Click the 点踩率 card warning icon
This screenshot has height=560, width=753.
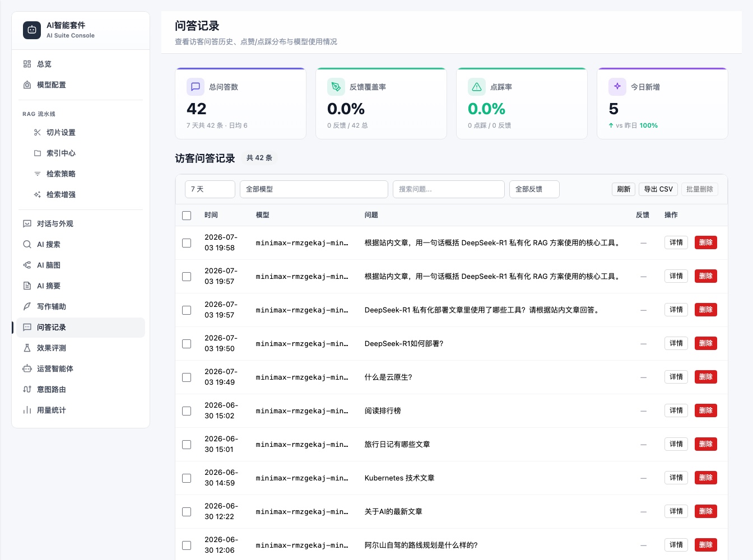477,87
